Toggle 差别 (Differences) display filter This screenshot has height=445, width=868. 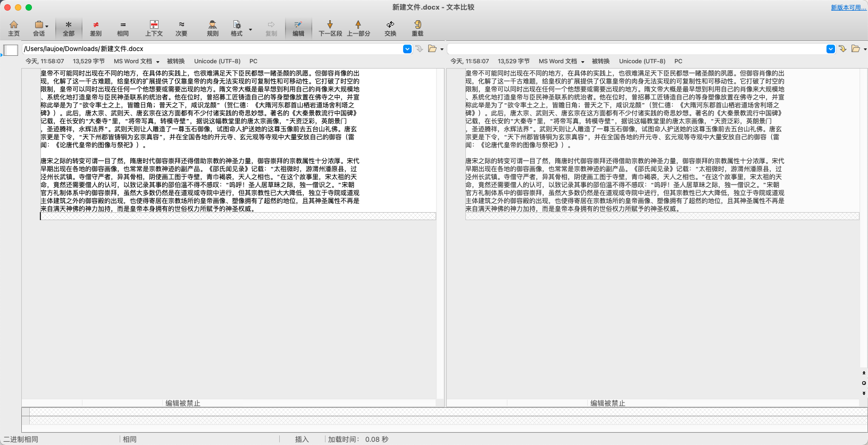point(96,28)
